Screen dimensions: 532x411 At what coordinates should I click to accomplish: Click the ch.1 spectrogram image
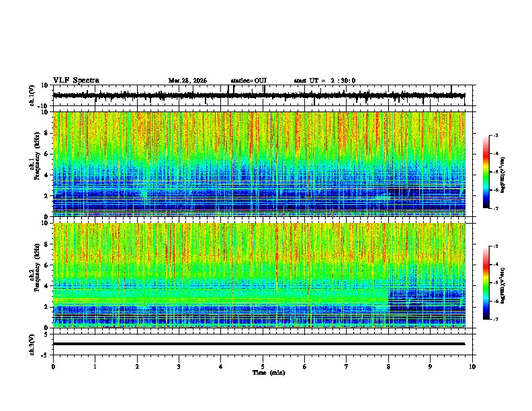259,164
